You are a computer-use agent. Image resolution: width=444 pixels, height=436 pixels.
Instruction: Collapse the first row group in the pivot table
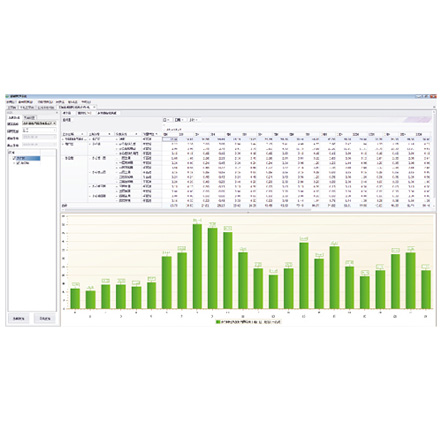pos(63,139)
